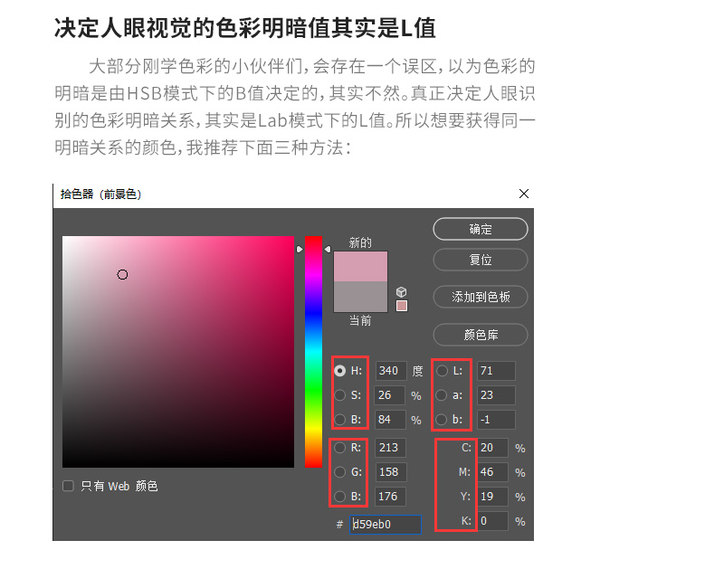
Task: Click the 添加到色板 button
Action: [x=481, y=297]
